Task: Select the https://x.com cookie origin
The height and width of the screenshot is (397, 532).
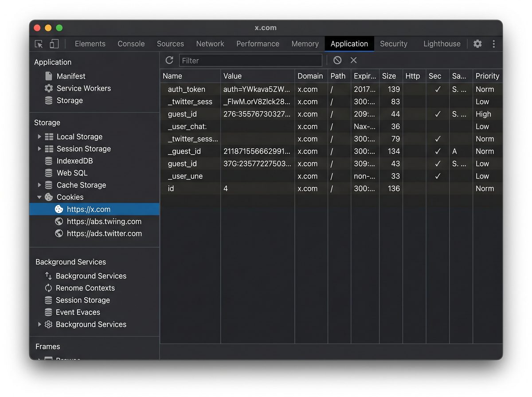Action: point(94,209)
